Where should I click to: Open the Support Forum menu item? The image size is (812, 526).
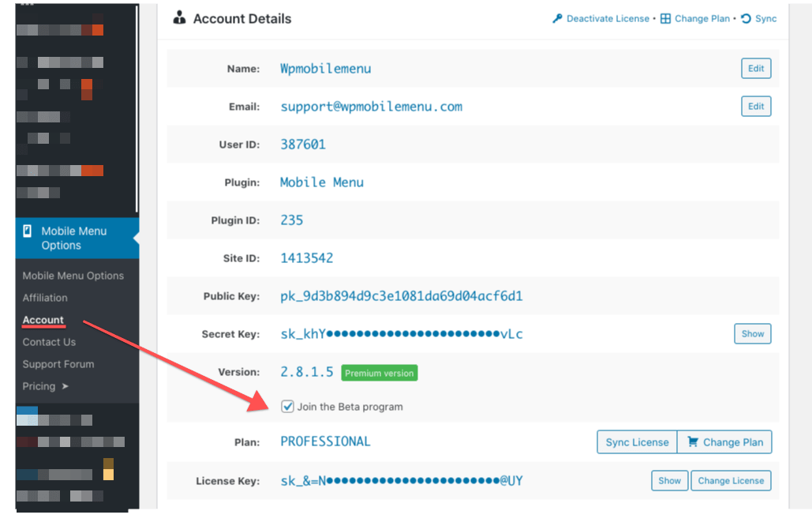pos(58,364)
